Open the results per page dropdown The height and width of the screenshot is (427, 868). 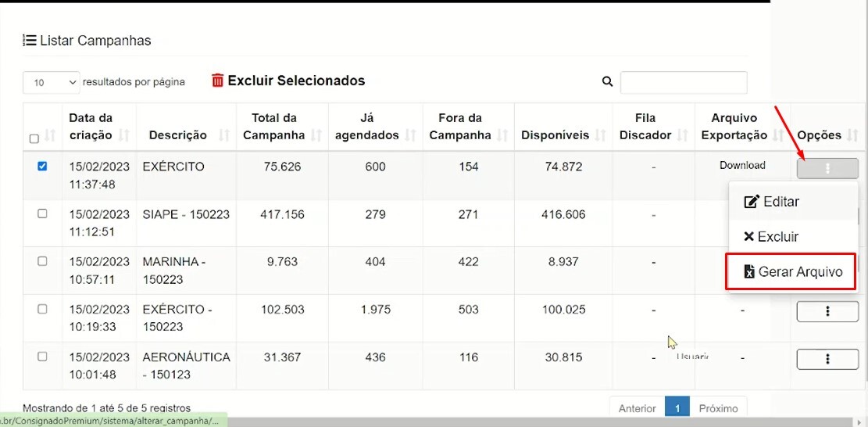point(51,83)
